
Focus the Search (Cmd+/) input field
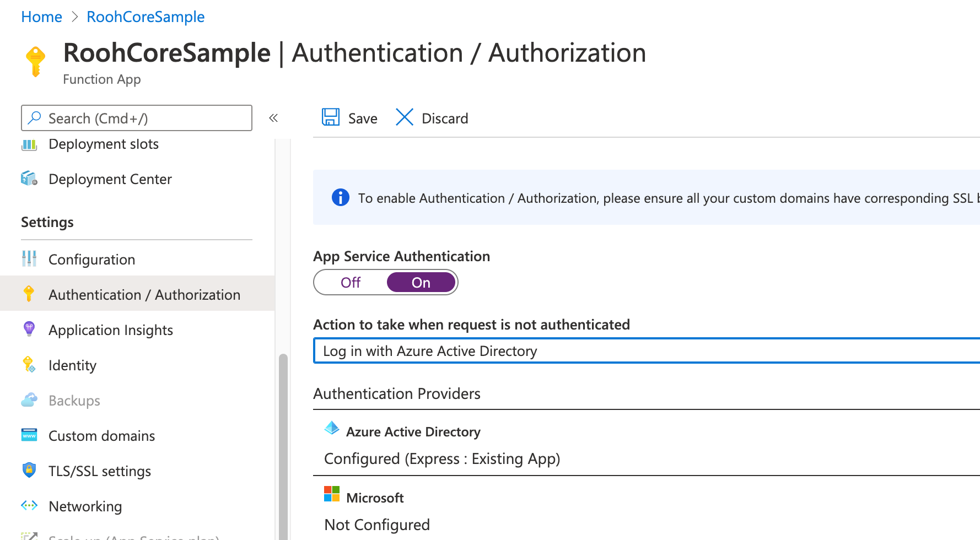coord(143,118)
